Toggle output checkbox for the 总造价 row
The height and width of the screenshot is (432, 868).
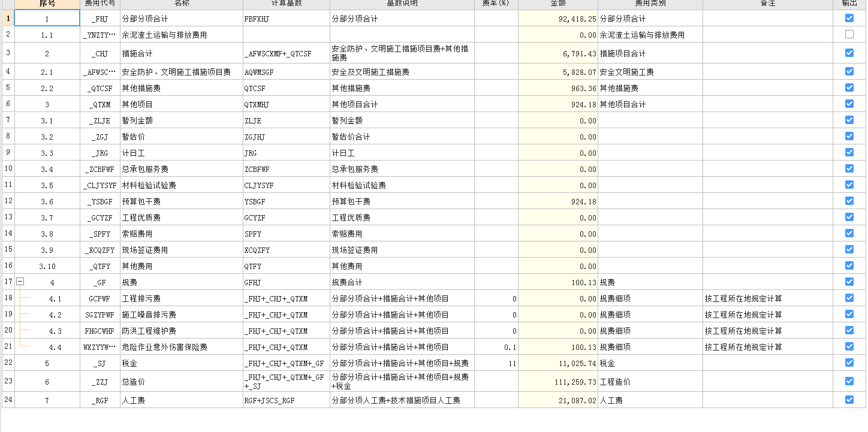(x=849, y=381)
